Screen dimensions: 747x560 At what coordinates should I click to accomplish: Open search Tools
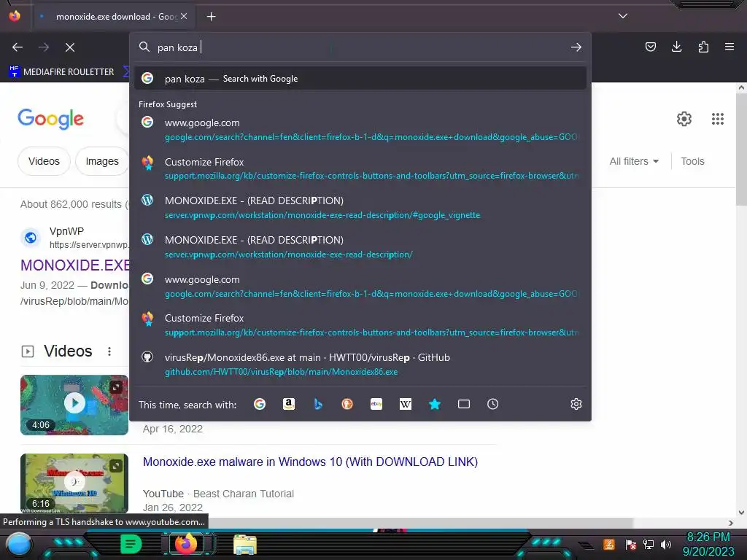(692, 161)
